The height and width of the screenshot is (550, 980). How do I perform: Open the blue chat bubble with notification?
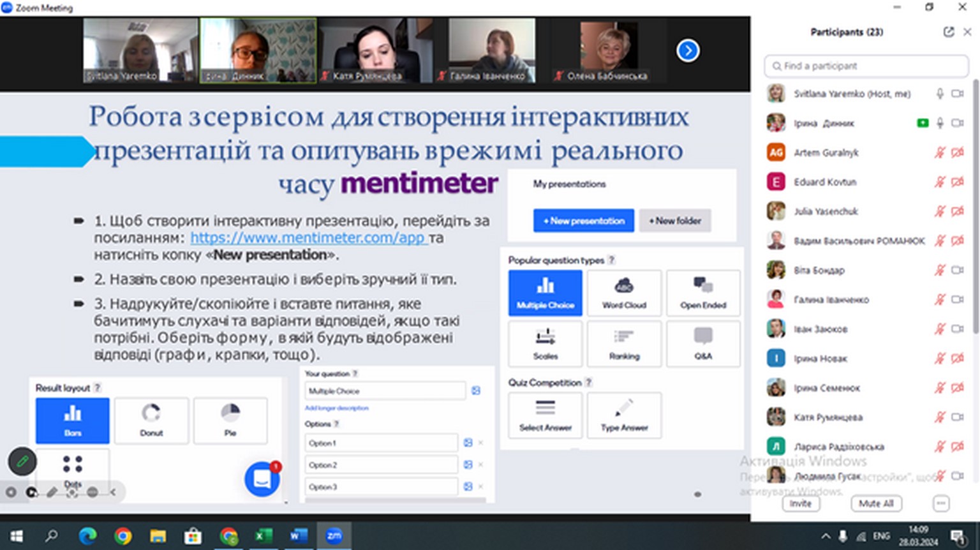coord(262,479)
